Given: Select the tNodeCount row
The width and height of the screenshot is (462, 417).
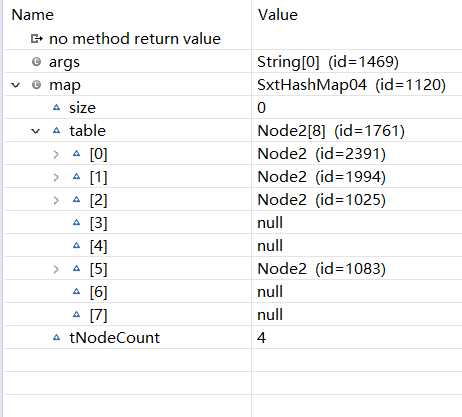Looking at the screenshot, I should 233,337.
